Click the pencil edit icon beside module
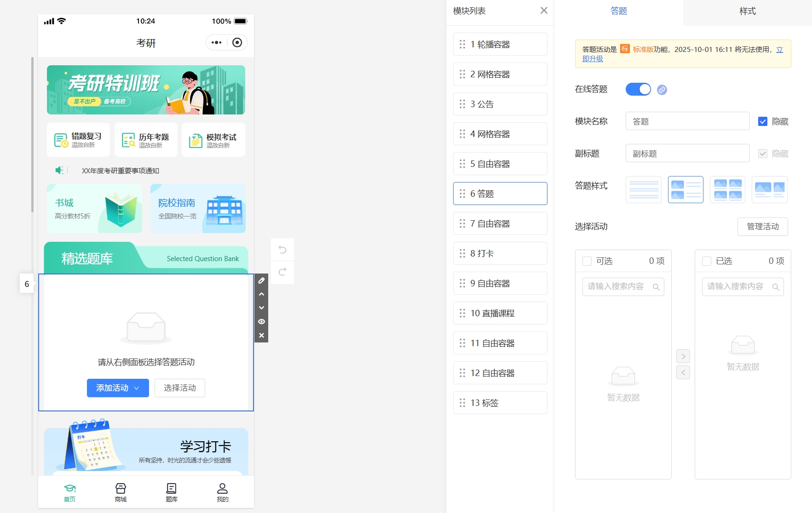Image resolution: width=812 pixels, height=513 pixels. pos(261,280)
